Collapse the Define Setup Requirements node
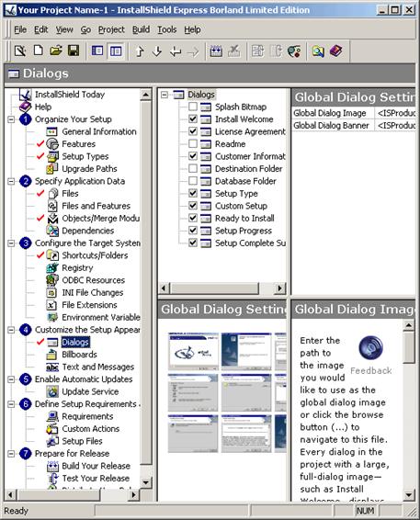 [11, 404]
